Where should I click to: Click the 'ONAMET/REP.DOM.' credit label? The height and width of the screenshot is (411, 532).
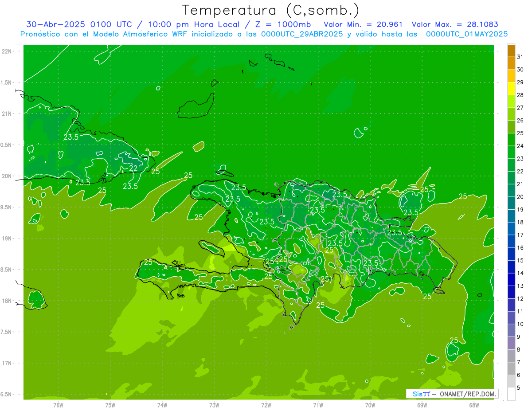coord(468,394)
